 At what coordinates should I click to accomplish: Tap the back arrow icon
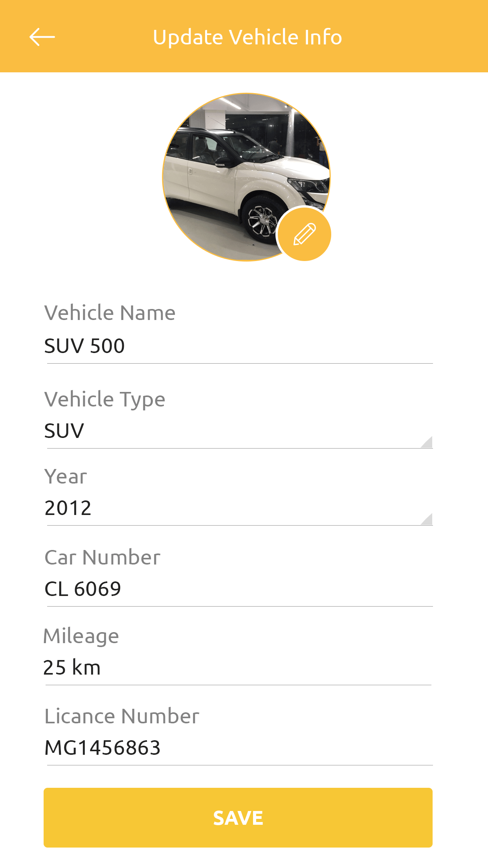tap(42, 37)
